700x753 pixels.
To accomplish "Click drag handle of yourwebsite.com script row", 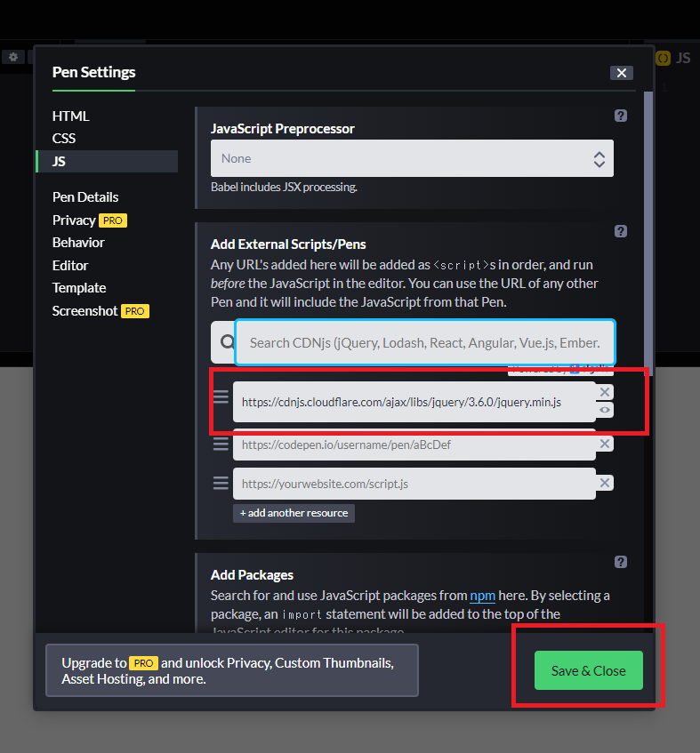I will (x=221, y=483).
